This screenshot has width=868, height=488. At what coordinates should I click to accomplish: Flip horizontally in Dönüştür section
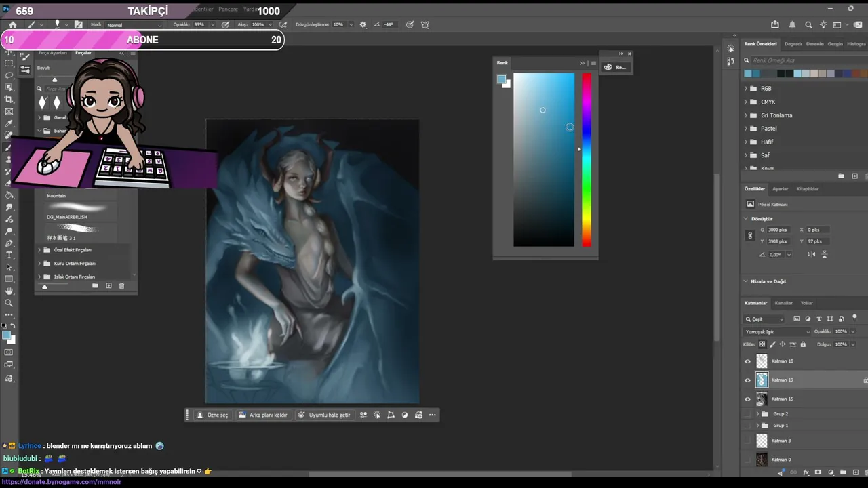pyautogui.click(x=812, y=254)
